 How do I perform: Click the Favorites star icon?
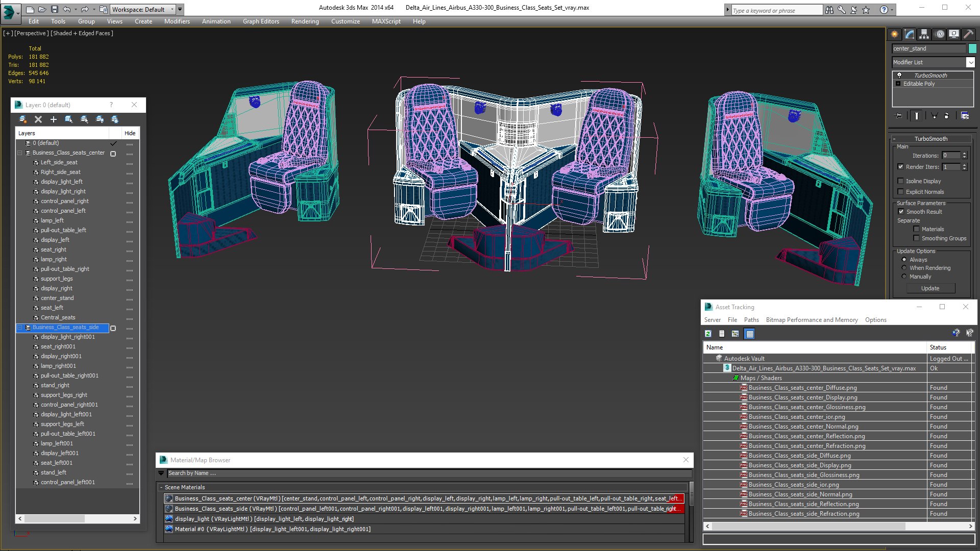click(x=866, y=10)
